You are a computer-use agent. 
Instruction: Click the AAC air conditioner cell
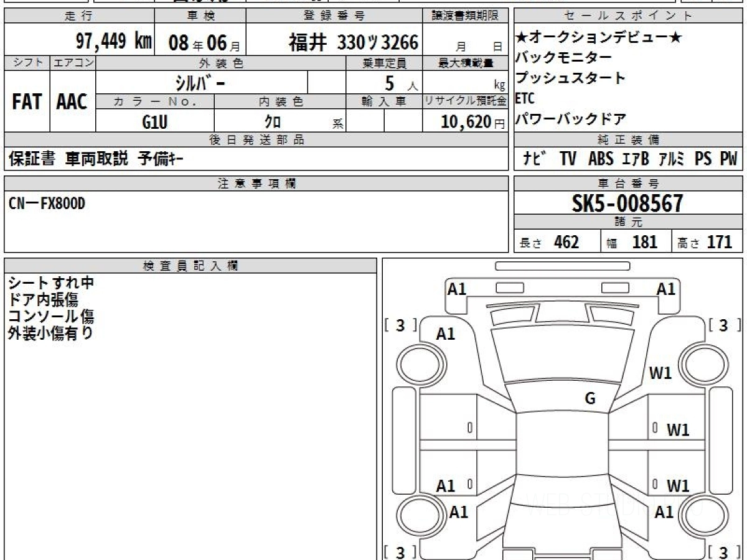[72, 102]
